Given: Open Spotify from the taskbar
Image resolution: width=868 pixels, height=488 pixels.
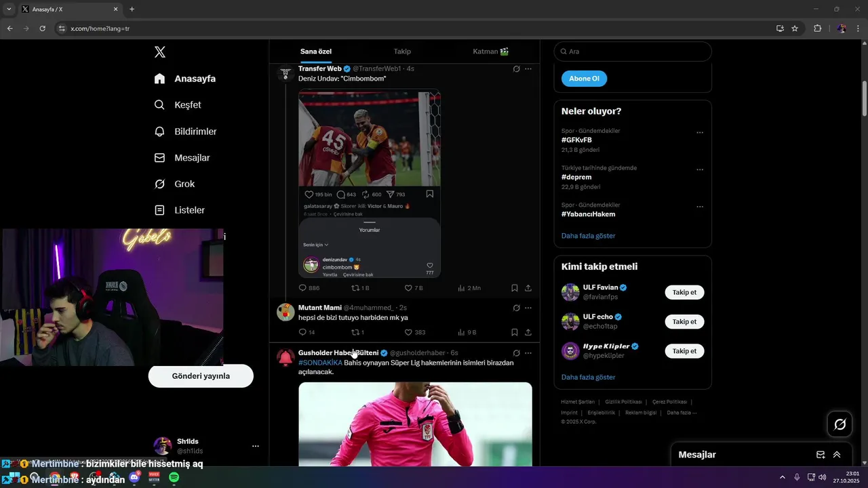Looking at the screenshot, I should (x=174, y=478).
